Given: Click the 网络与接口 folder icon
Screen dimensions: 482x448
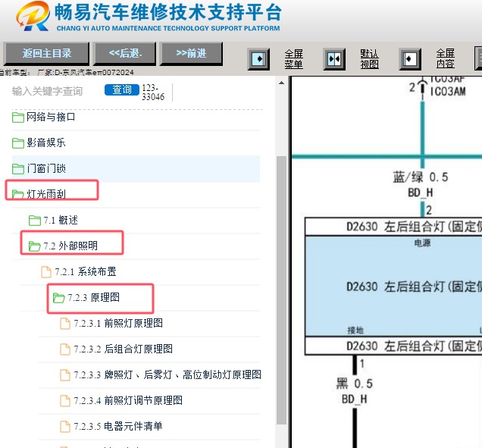Looking at the screenshot, I should 18,117.
